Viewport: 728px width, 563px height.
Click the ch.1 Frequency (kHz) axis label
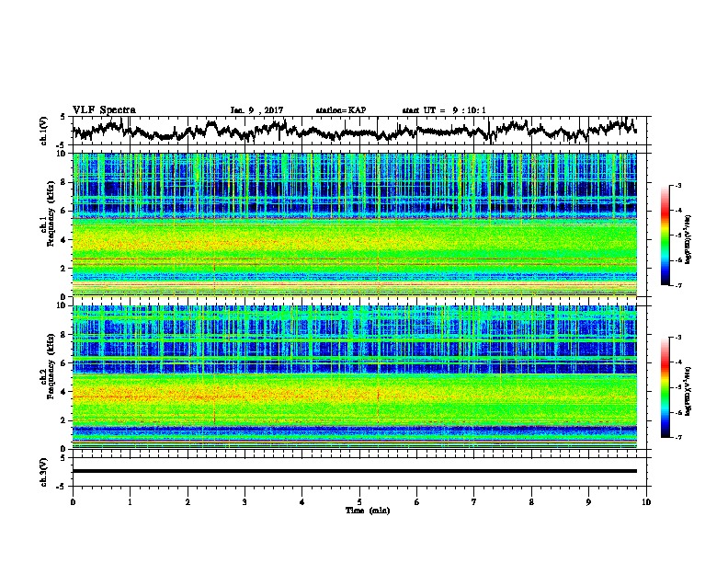(x=48, y=214)
